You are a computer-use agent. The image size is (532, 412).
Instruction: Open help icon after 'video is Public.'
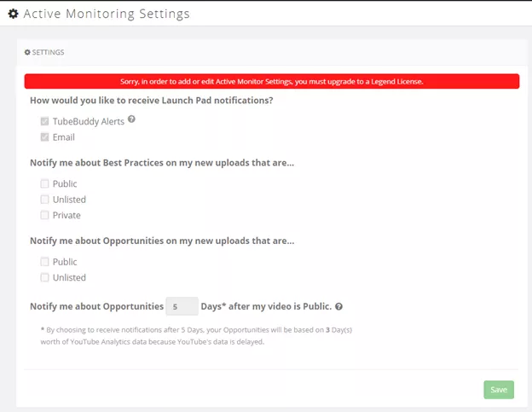pyautogui.click(x=338, y=306)
